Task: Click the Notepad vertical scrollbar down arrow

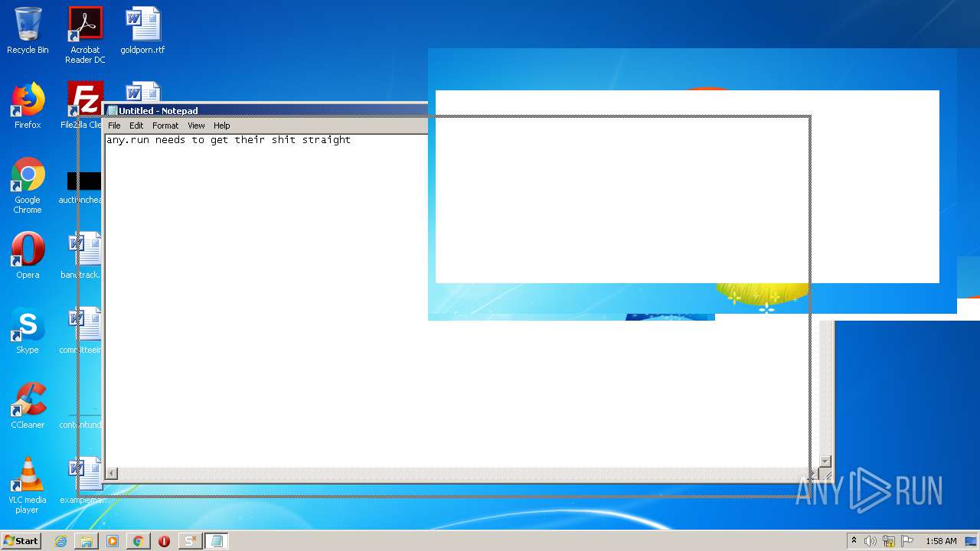Action: (825, 461)
